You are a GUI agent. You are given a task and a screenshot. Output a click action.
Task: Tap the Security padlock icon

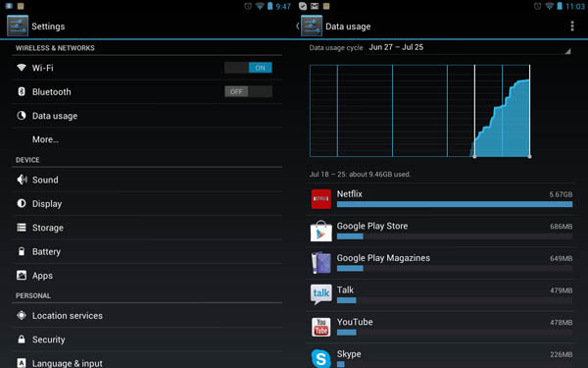[x=22, y=340]
